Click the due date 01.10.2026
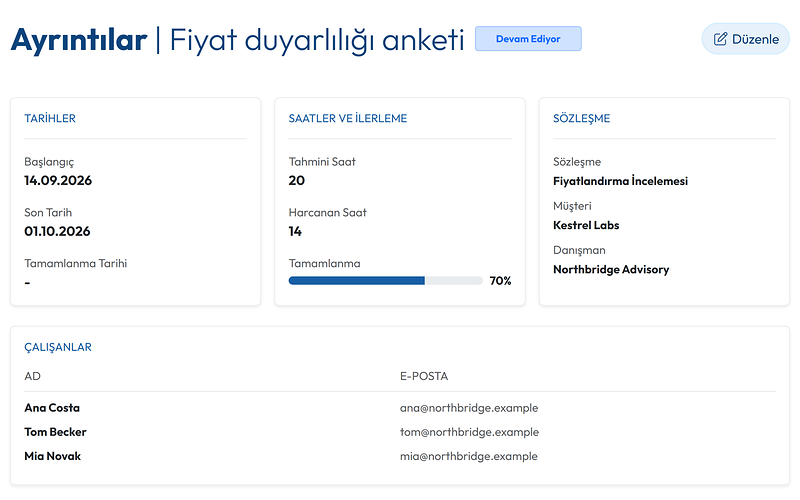This screenshot has height=500, width=800. (x=57, y=232)
